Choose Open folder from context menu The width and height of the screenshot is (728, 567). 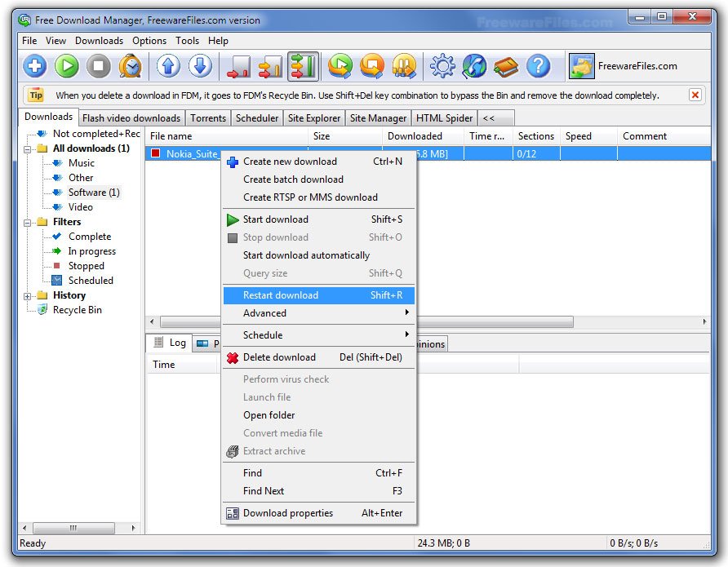(x=318, y=415)
